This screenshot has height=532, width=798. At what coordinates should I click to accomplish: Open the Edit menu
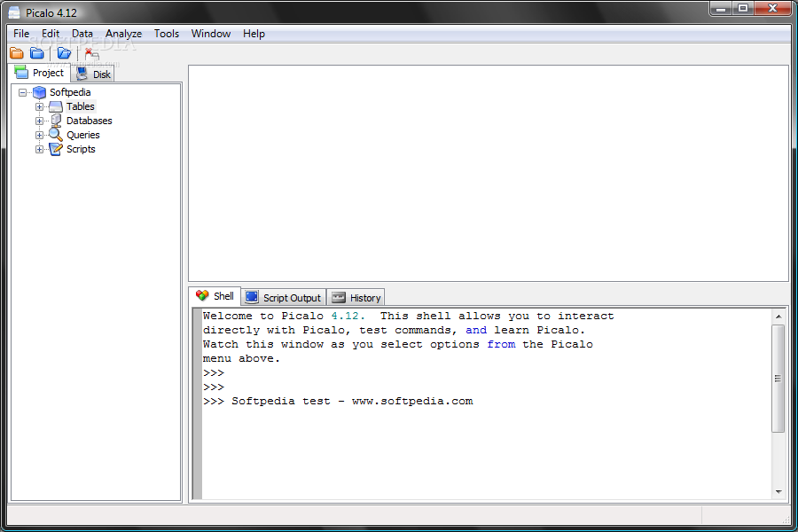click(51, 34)
